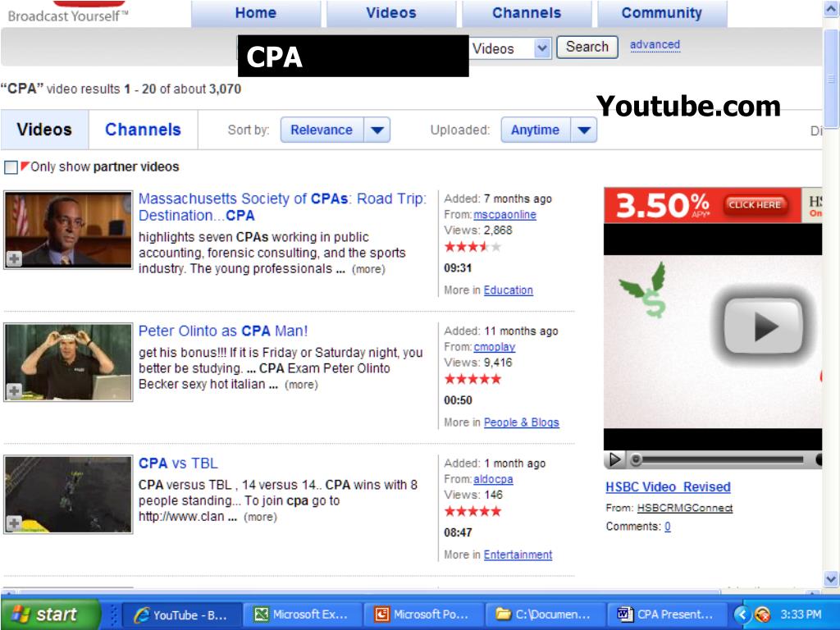Image resolution: width=840 pixels, height=630 pixels.
Task: Rate Massachusetts CPAs video star rating
Action: (472, 247)
